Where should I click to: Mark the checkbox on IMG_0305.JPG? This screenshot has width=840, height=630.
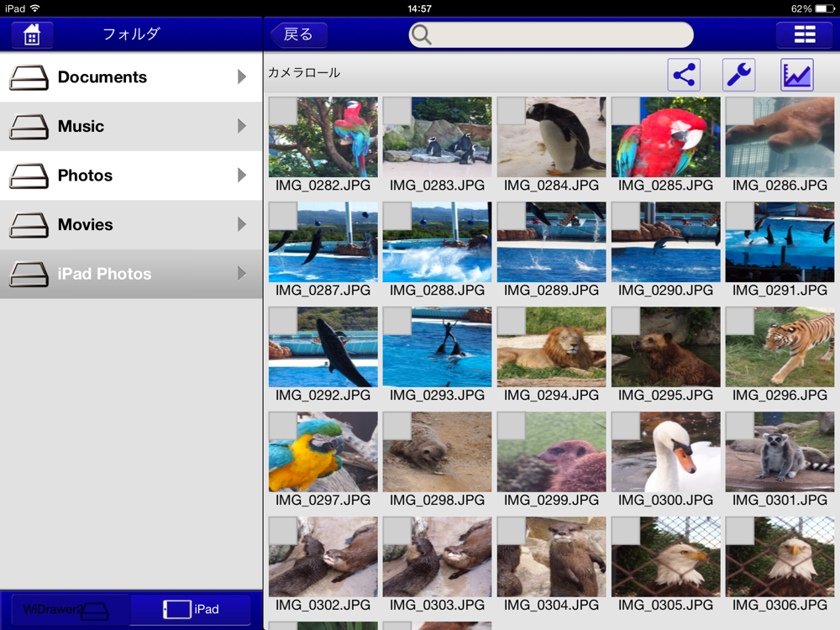tap(626, 531)
